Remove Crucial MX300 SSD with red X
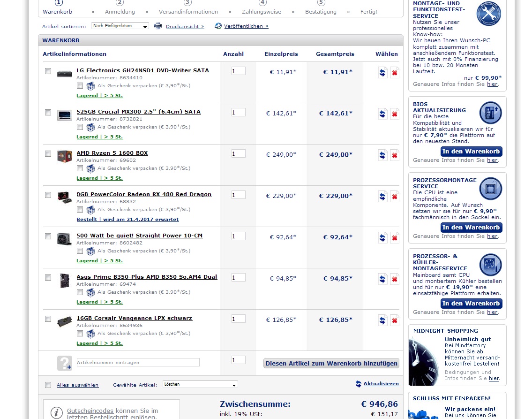 click(x=394, y=114)
